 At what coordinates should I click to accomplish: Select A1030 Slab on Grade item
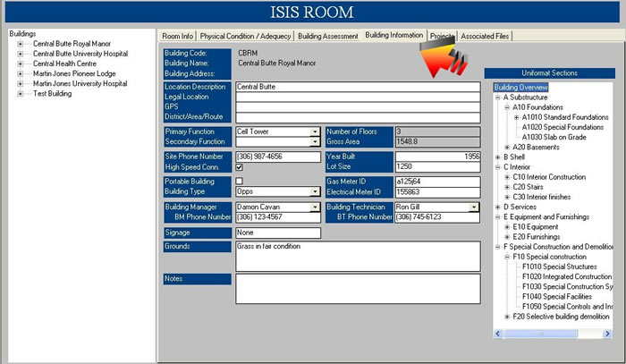point(554,138)
